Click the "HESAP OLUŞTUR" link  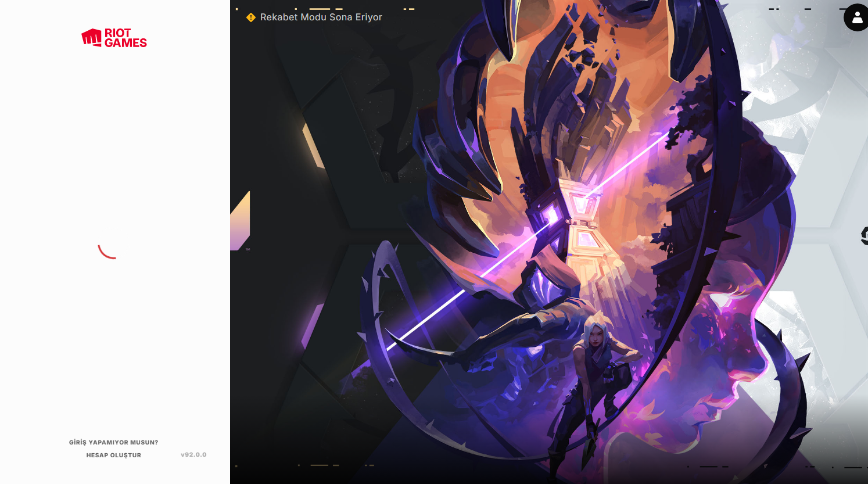pyautogui.click(x=114, y=456)
